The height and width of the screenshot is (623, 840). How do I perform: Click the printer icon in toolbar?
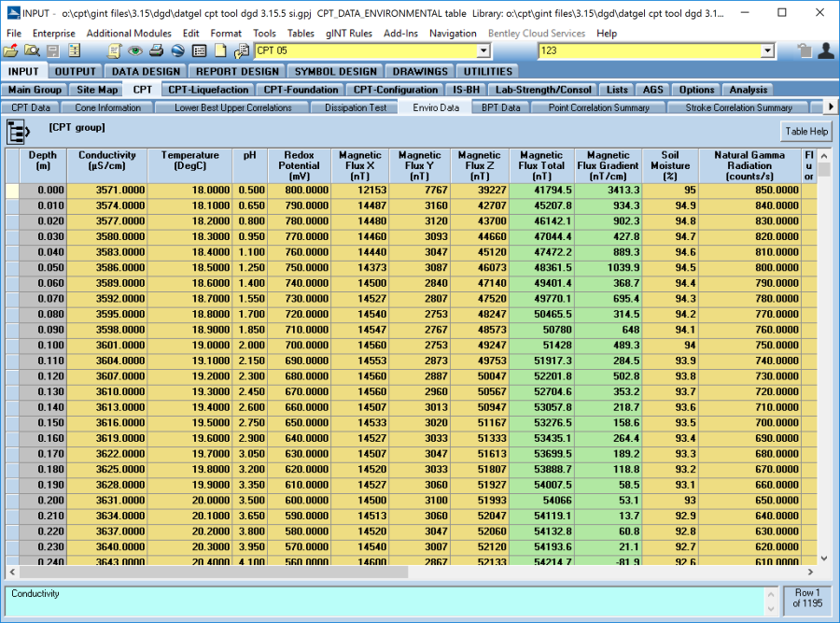[x=157, y=50]
